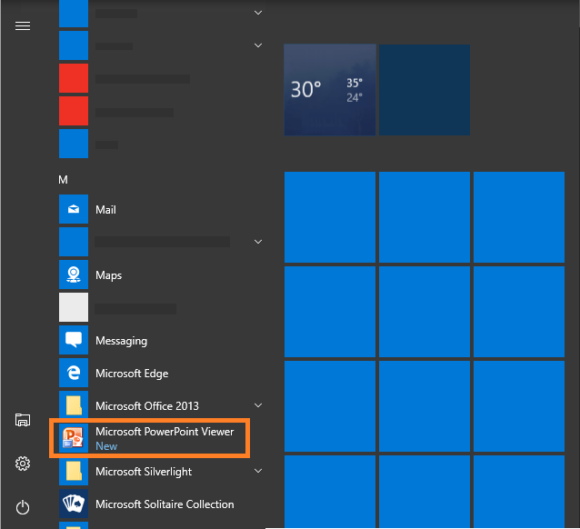The height and width of the screenshot is (529, 580).
Task: Select Microsoft Silverlight list entry text
Action: coord(144,472)
